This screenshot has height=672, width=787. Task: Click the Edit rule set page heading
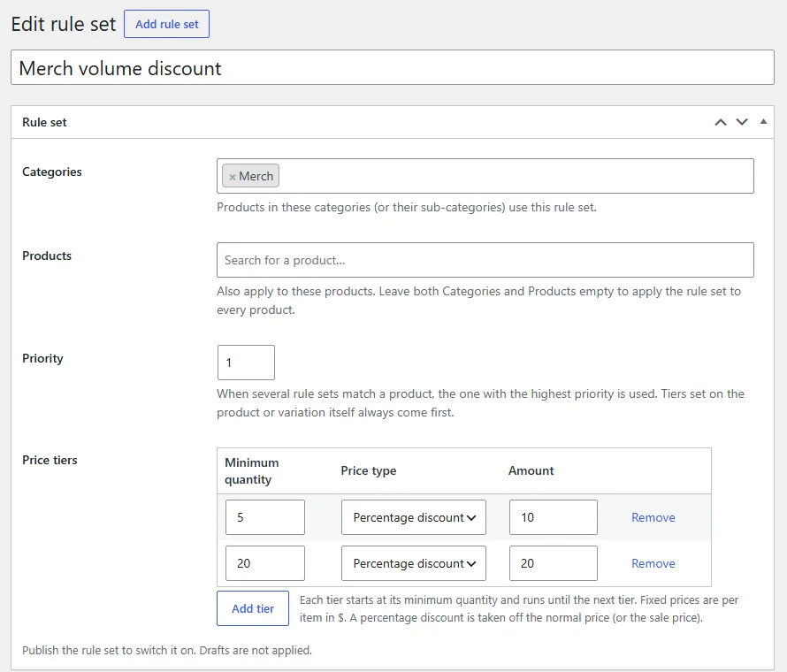tap(64, 24)
